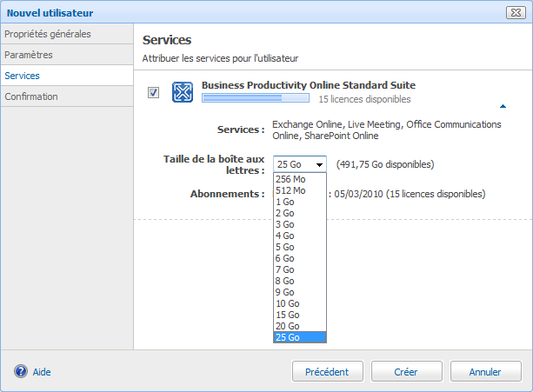Uncheck the Business Productivity Online Standard Suite checkbox
This screenshot has width=533, height=392.
154,92
